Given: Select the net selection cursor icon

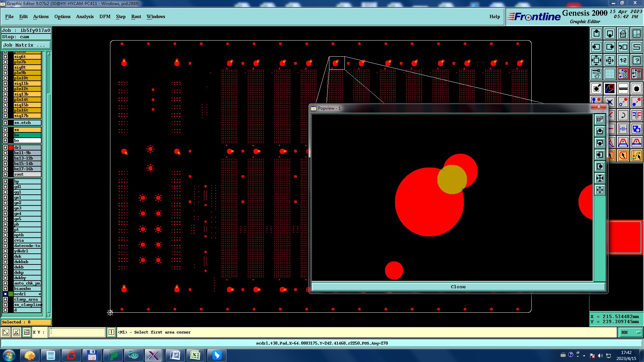Looking at the screenshot, I should (x=636, y=156).
